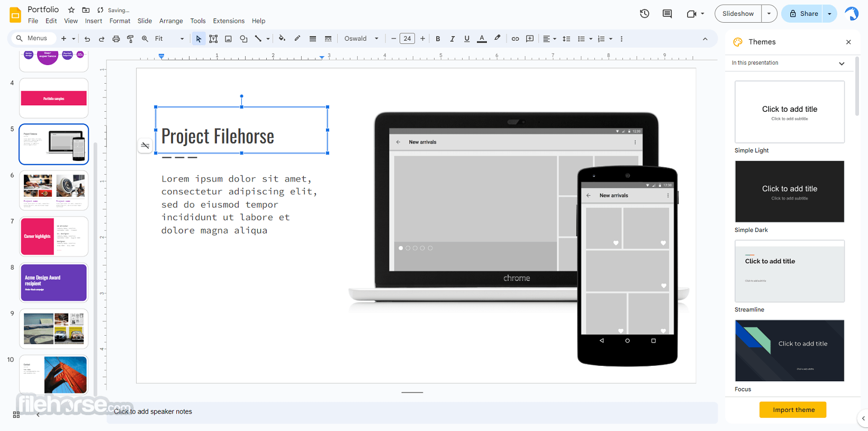Select the Text box tool
This screenshot has height=431, width=868.
213,39
